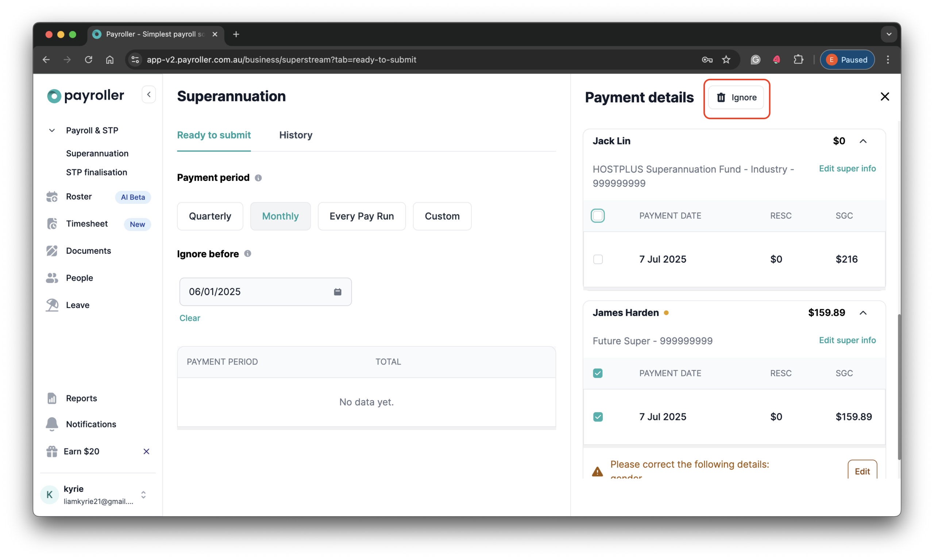Collapse James Harden's payment section
The height and width of the screenshot is (560, 934).
pyautogui.click(x=863, y=313)
